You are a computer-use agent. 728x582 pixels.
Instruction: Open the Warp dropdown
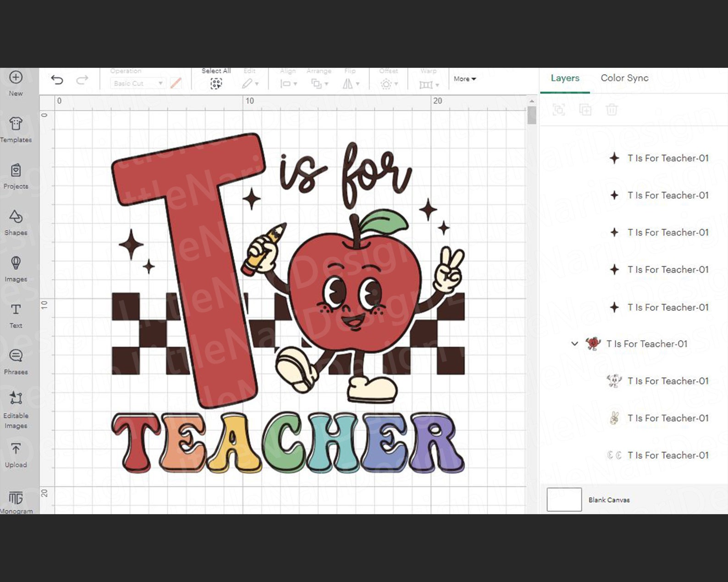tap(429, 84)
